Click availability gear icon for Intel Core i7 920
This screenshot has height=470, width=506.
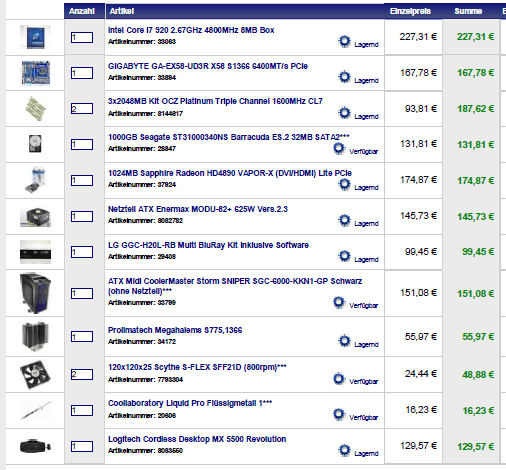click(344, 41)
